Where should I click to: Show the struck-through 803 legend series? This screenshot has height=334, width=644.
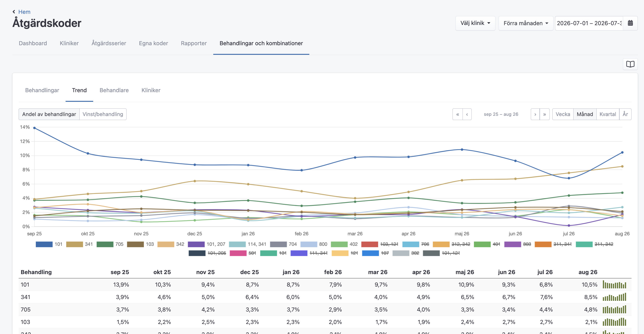click(x=518, y=244)
